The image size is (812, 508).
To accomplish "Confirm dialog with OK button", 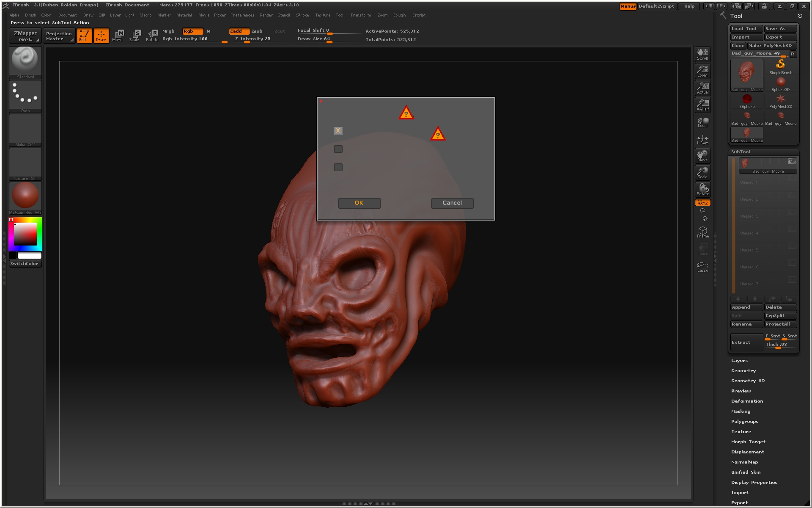I will point(359,203).
